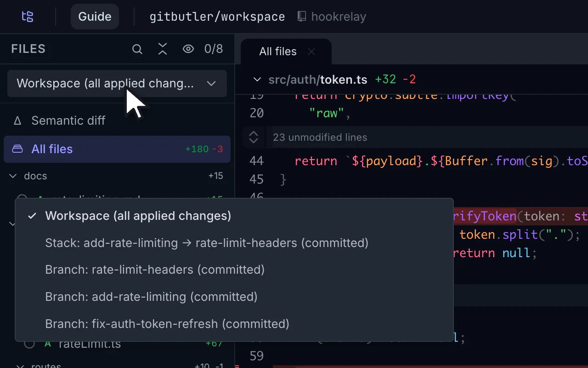This screenshot has width=588, height=368.
Task: Click the GitButler logo icon
Action: click(x=28, y=17)
